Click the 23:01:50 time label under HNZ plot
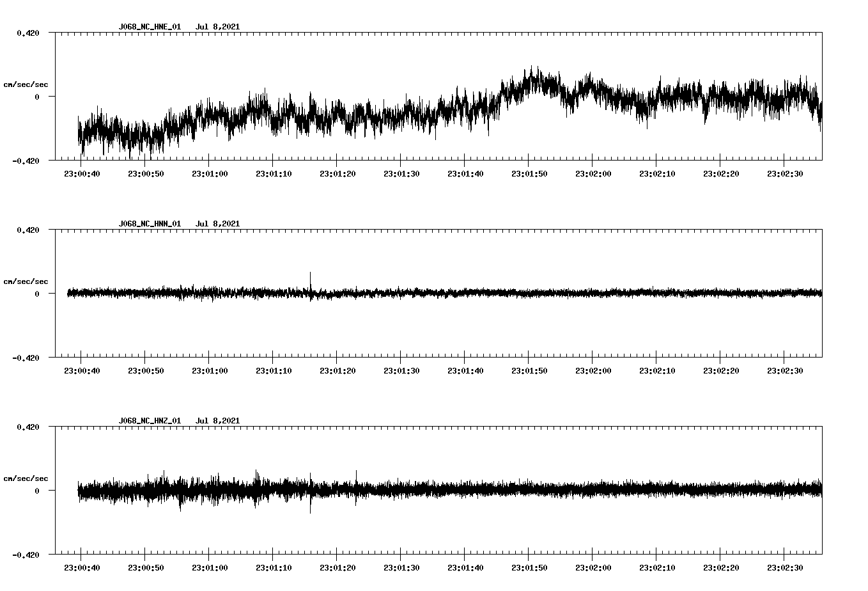Screen dimensions: 868x591 pos(529,568)
